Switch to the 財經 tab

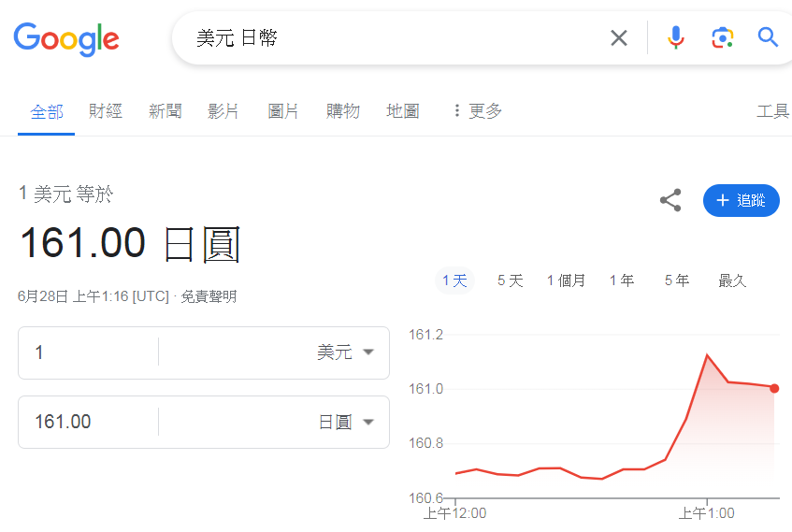tap(106, 111)
